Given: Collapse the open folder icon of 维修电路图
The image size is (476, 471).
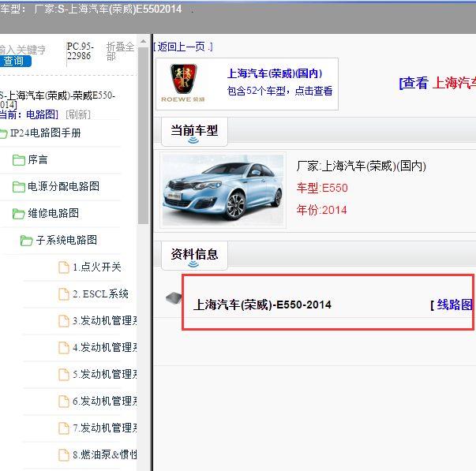Looking at the screenshot, I should (18, 213).
